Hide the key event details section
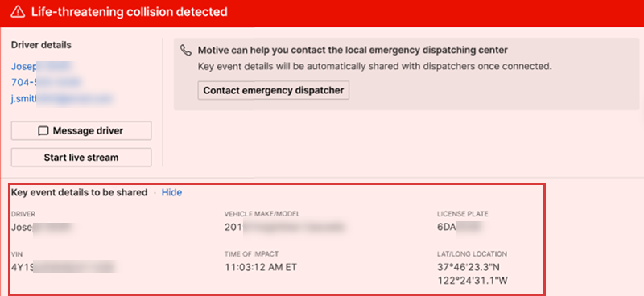 coord(171,192)
